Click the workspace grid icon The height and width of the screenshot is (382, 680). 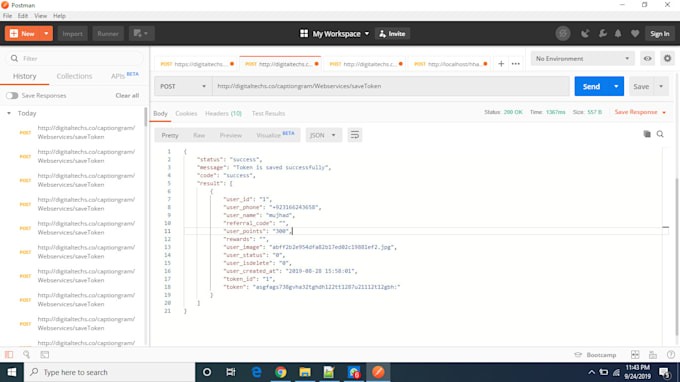(x=304, y=33)
